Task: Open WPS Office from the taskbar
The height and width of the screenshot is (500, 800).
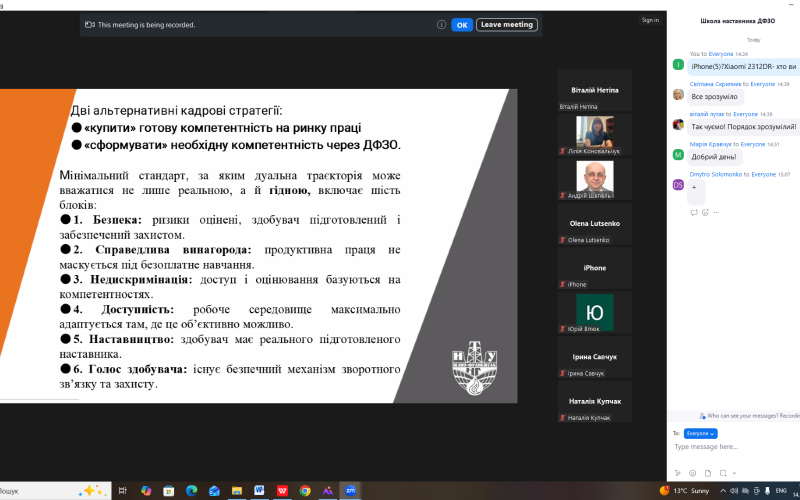Action: [x=282, y=491]
